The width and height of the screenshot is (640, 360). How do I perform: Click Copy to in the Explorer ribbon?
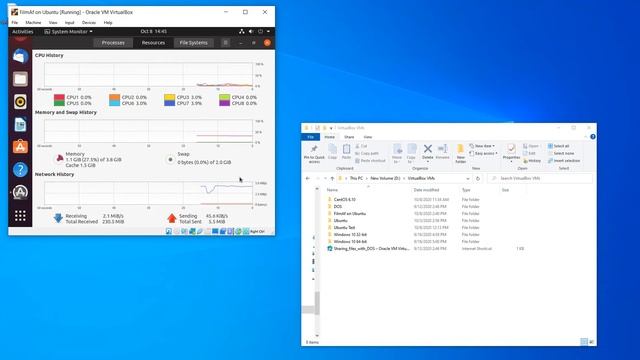coord(411,153)
